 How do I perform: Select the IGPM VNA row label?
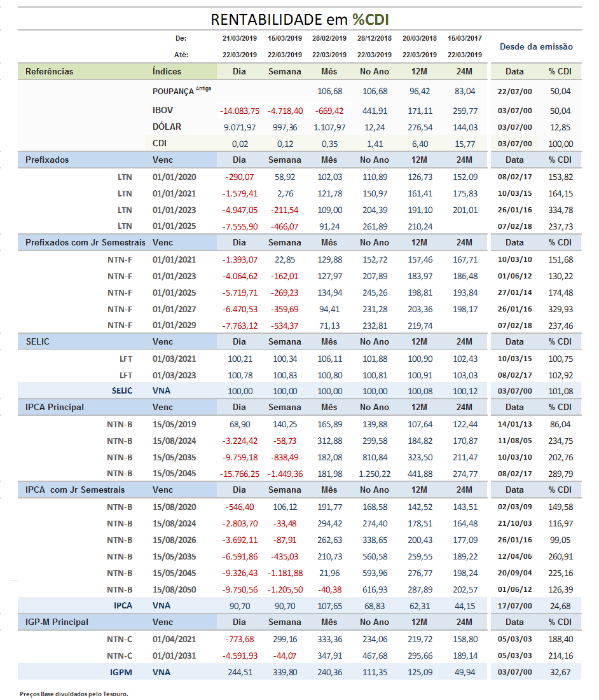click(x=121, y=672)
